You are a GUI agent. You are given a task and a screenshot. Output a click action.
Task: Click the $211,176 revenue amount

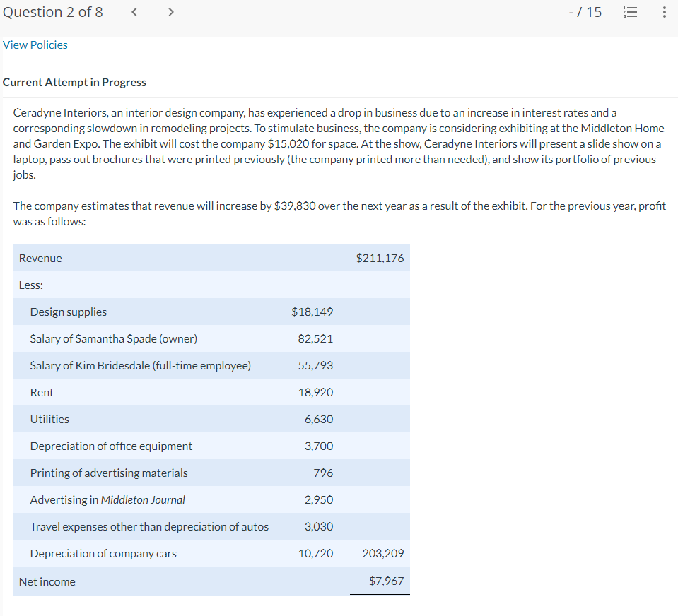pyautogui.click(x=380, y=258)
